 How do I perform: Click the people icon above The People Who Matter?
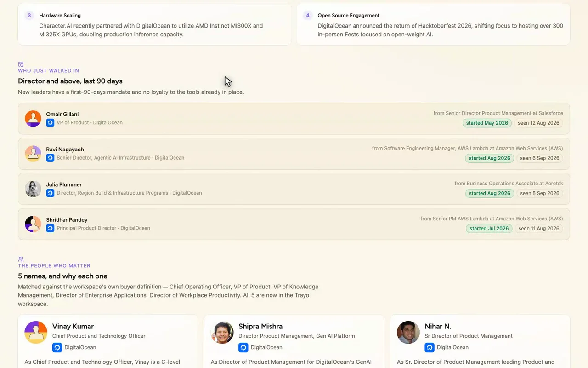point(21,259)
